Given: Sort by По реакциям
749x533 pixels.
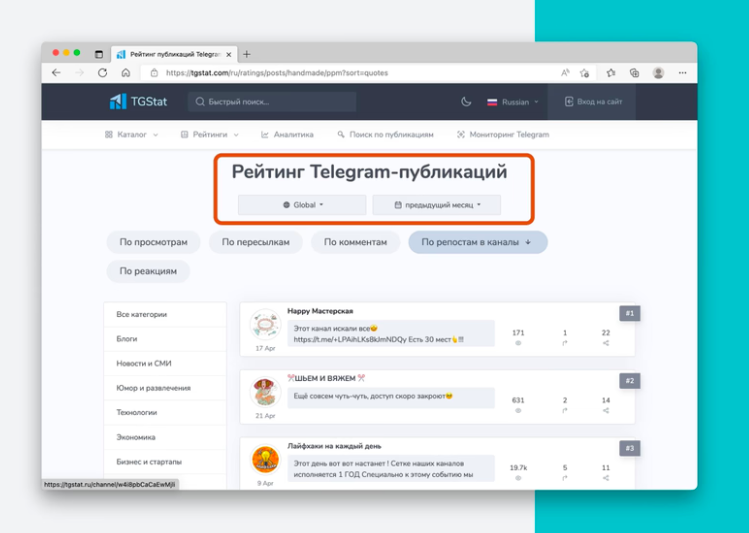Looking at the screenshot, I should click(148, 271).
